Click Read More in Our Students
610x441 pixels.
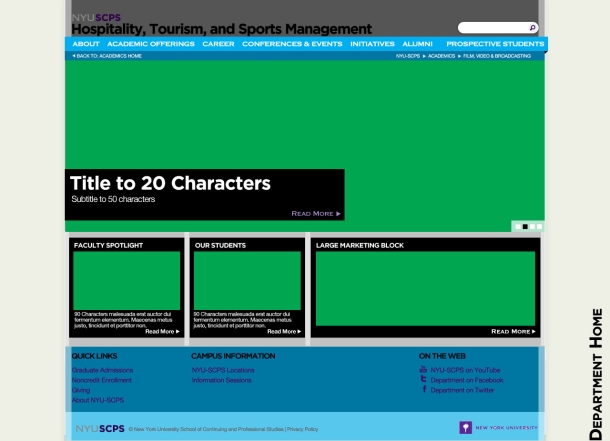click(x=284, y=332)
